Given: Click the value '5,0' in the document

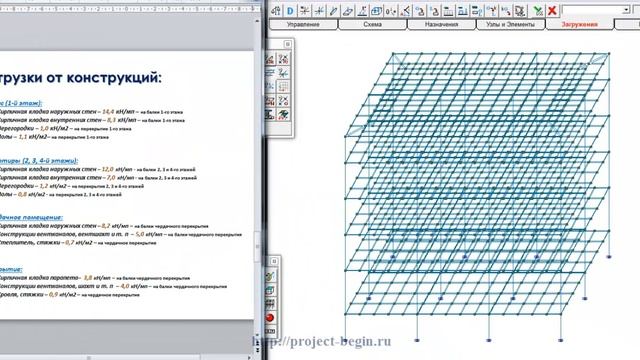Looking at the screenshot, I should [140, 234].
